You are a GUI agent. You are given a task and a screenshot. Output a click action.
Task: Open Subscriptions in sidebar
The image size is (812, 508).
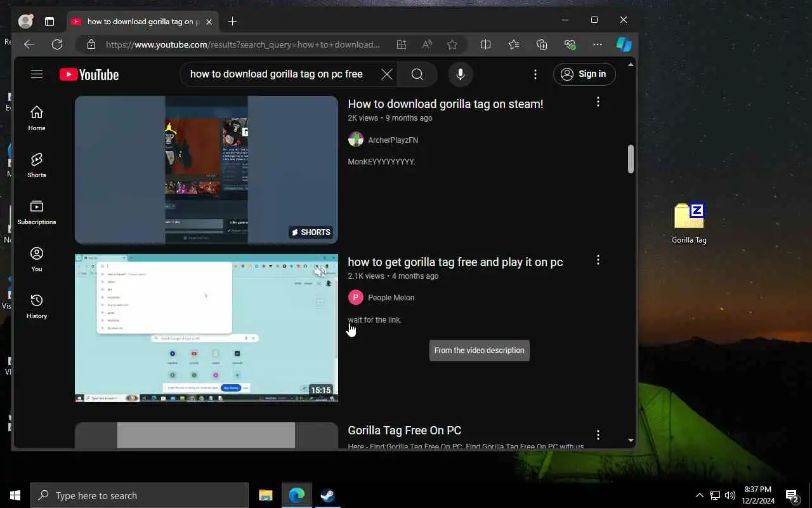tap(37, 212)
